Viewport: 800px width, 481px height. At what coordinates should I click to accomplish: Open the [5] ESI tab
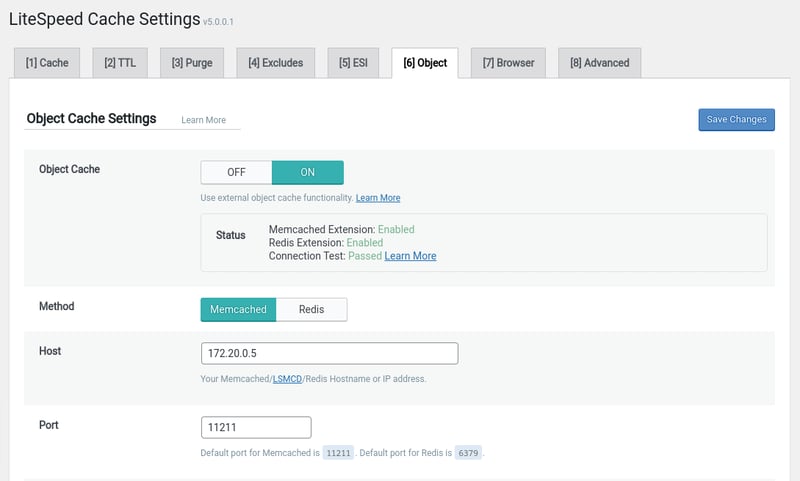click(353, 63)
